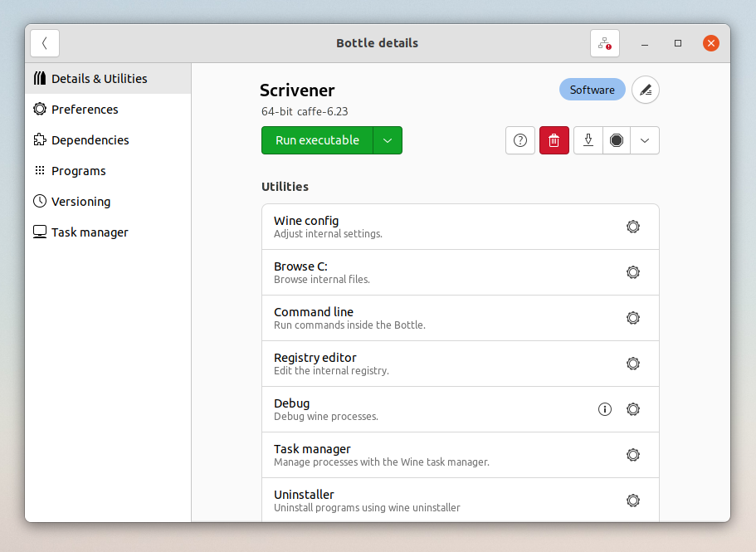Select the Registry editor utility label

pyautogui.click(x=315, y=358)
